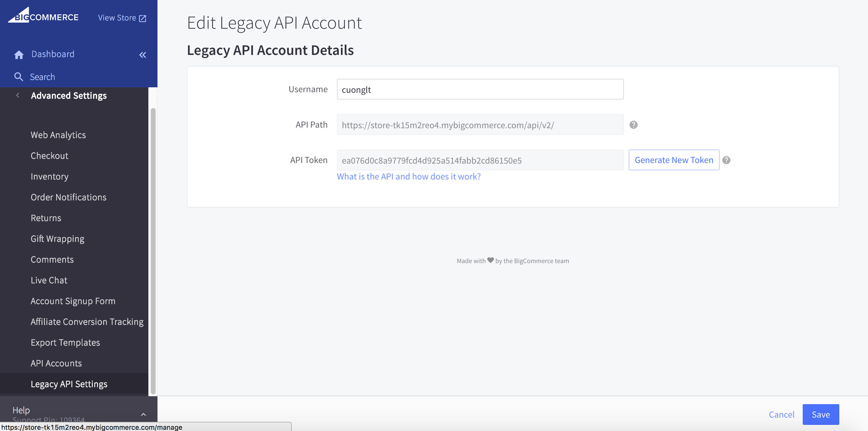Viewport: 868px width, 431px height.
Task: Click the Dashboard home icon
Action: 19,55
